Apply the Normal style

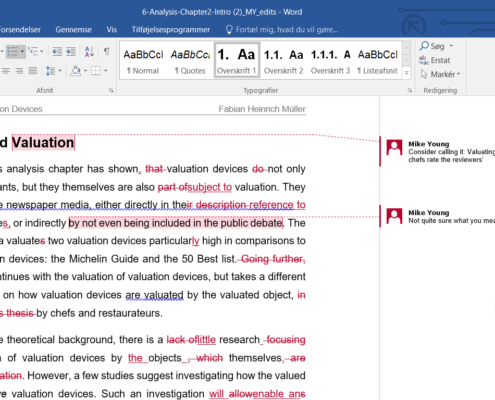(143, 61)
